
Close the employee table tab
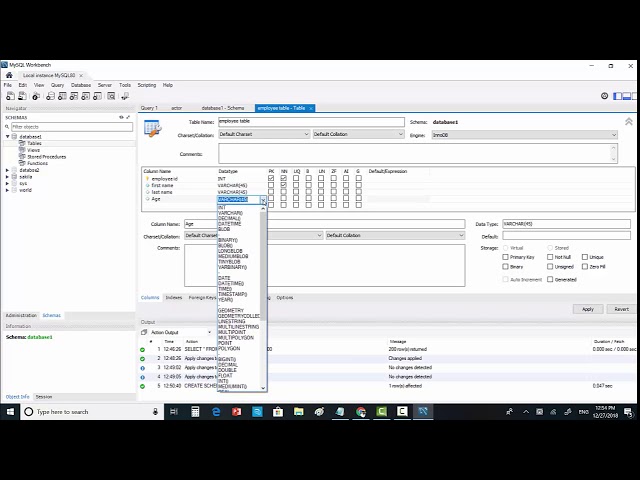coord(311,108)
